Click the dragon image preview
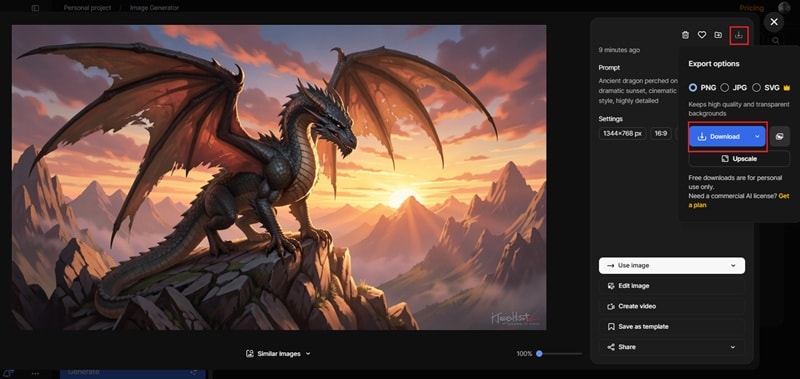The width and height of the screenshot is (800, 379). [279, 178]
